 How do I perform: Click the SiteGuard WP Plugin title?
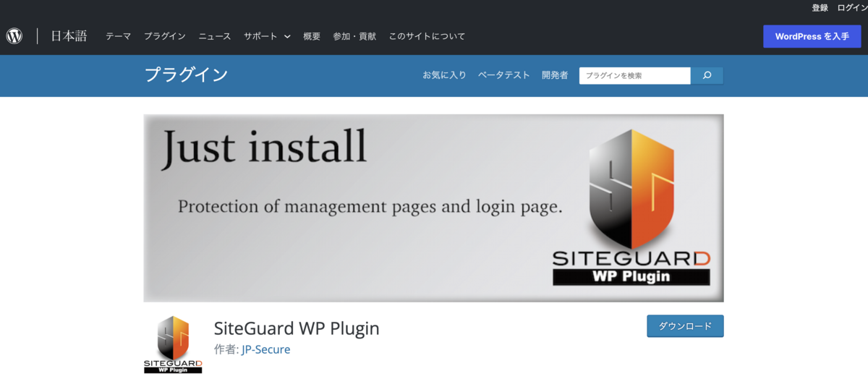[297, 328]
